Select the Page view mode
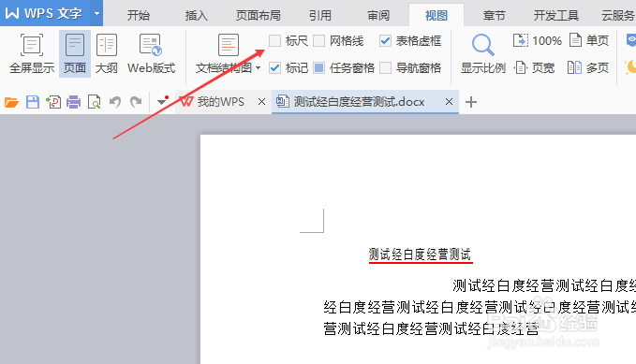Viewport: 636px width, 364px height. (75, 54)
